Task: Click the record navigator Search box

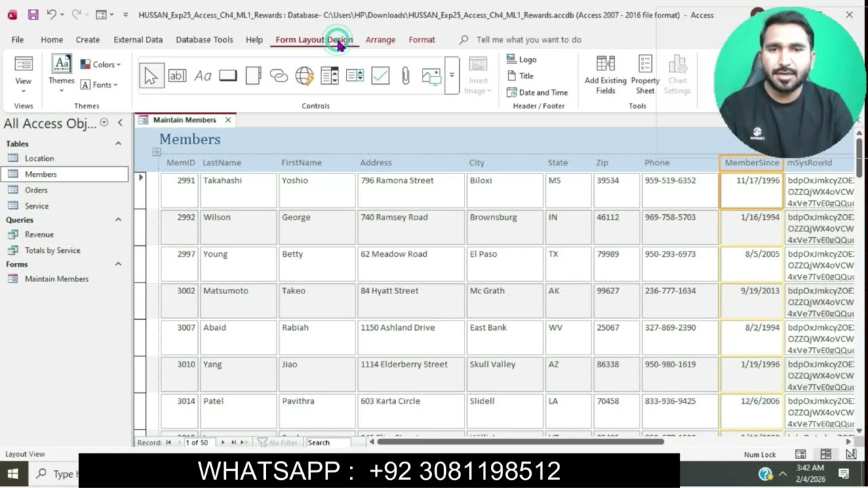Action: (328, 443)
